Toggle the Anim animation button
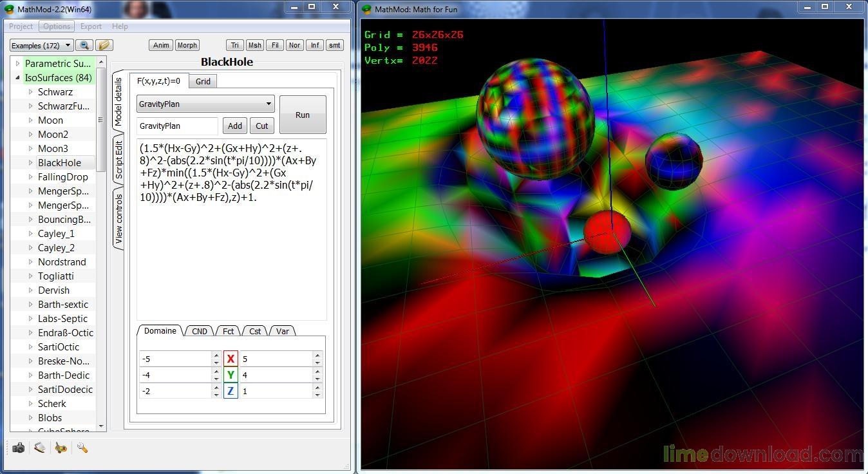Screen dimensions: 868x474 [161, 45]
